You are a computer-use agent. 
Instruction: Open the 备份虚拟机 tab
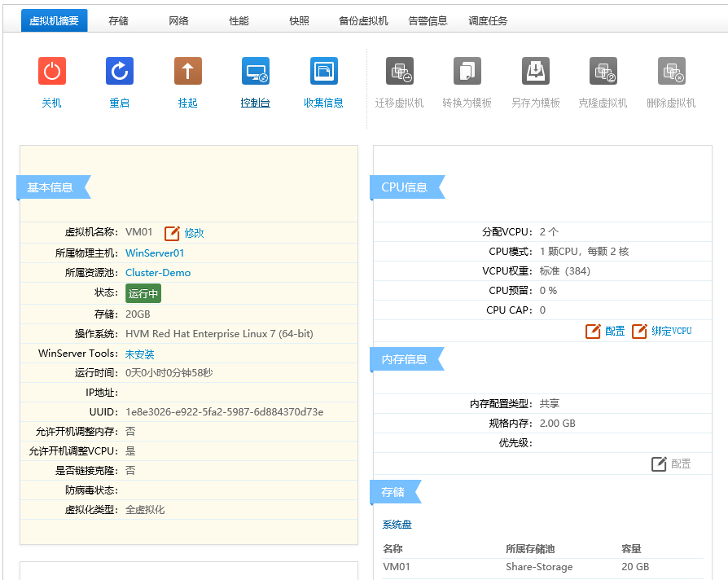363,21
